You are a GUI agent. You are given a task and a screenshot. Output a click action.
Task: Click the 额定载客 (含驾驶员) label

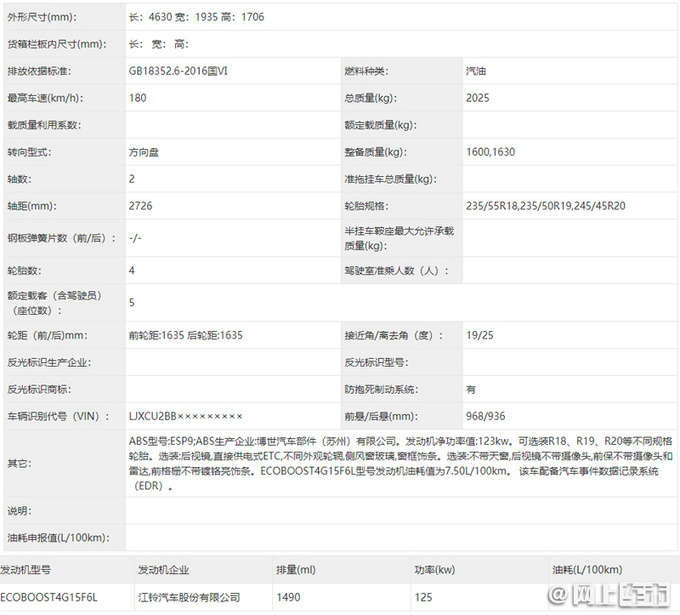[54, 303]
